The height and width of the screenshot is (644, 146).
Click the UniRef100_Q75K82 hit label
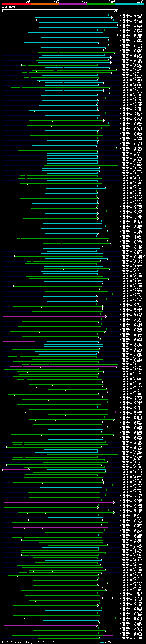coord(131,93)
